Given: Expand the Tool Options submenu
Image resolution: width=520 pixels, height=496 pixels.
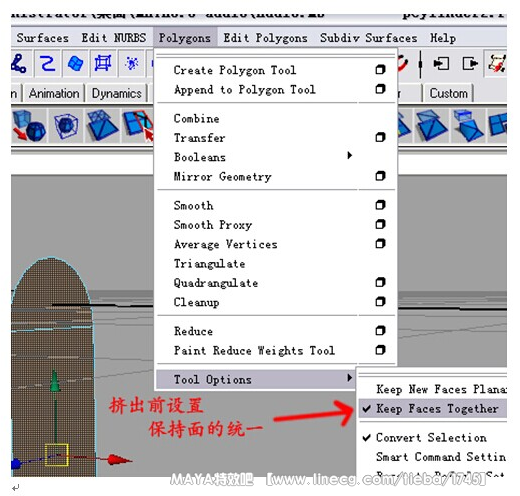Looking at the screenshot, I should 255,379.
